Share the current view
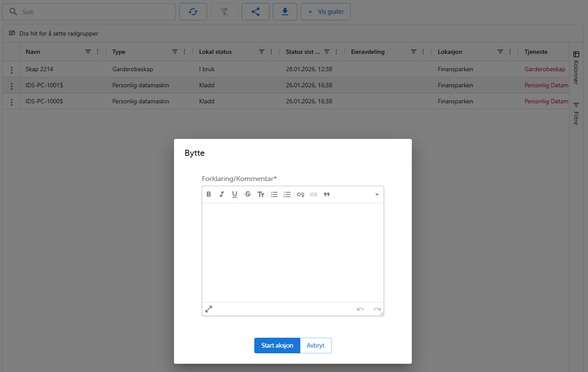Screen dimensions: 588x372 point(256,12)
